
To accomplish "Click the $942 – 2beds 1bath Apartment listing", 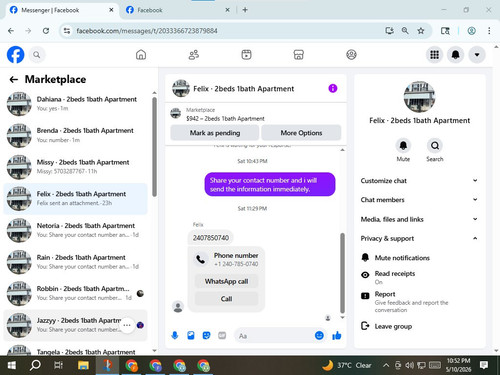I will point(225,118).
